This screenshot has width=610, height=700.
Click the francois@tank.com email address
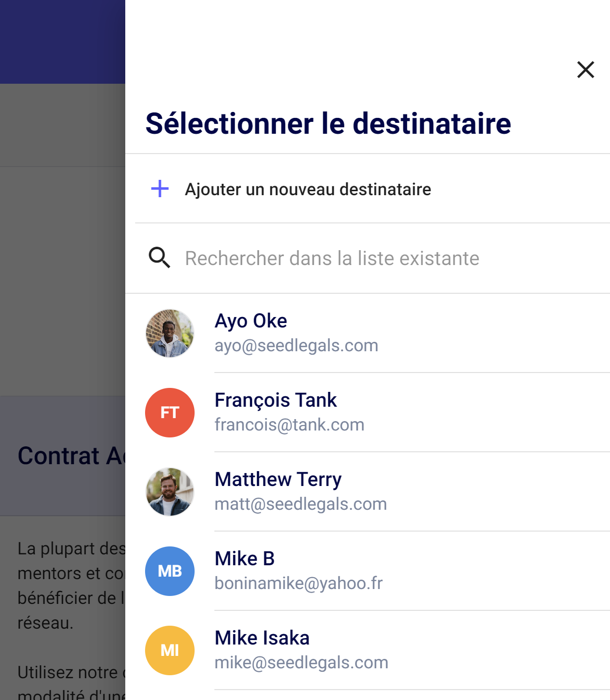coord(289,425)
